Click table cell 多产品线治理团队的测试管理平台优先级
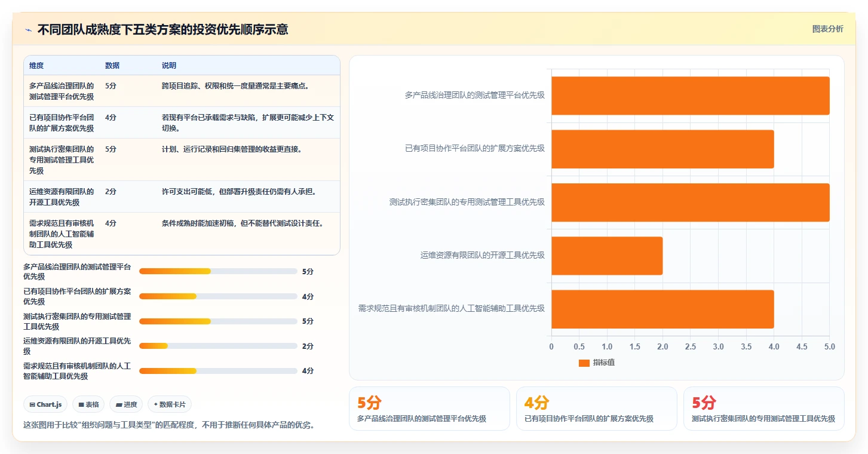The width and height of the screenshot is (868, 454). coord(62,91)
